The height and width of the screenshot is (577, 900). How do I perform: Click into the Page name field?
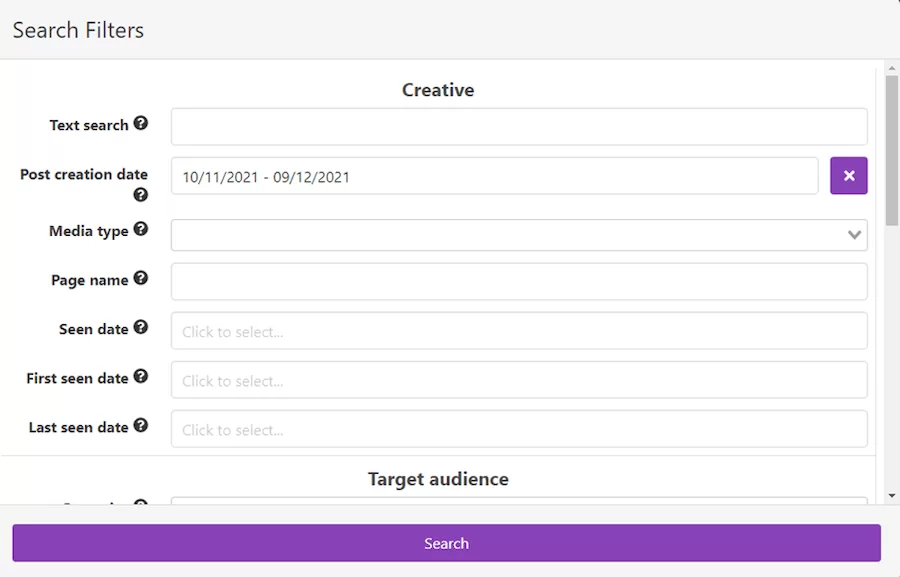pos(518,282)
